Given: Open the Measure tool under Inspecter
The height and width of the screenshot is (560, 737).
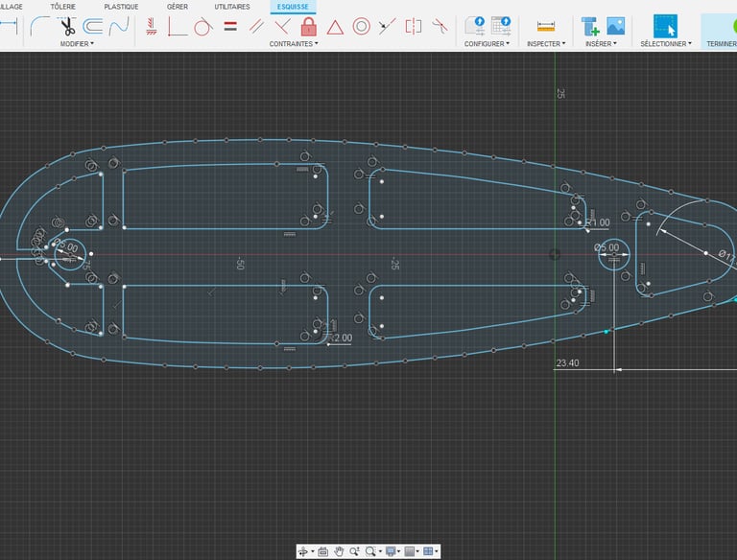Looking at the screenshot, I should pos(546,26).
